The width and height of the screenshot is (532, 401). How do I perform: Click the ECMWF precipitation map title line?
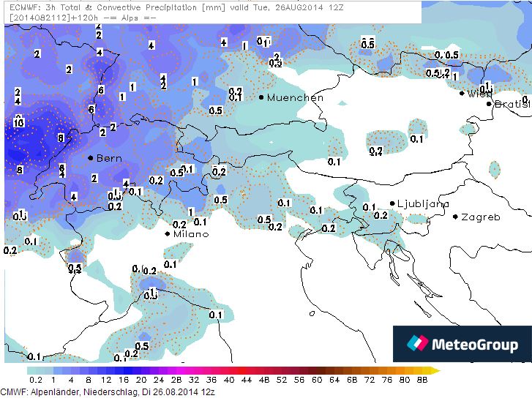click(177, 7)
